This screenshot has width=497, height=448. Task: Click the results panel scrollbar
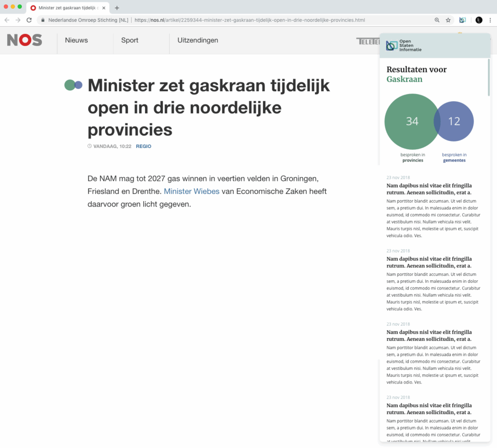[489, 78]
